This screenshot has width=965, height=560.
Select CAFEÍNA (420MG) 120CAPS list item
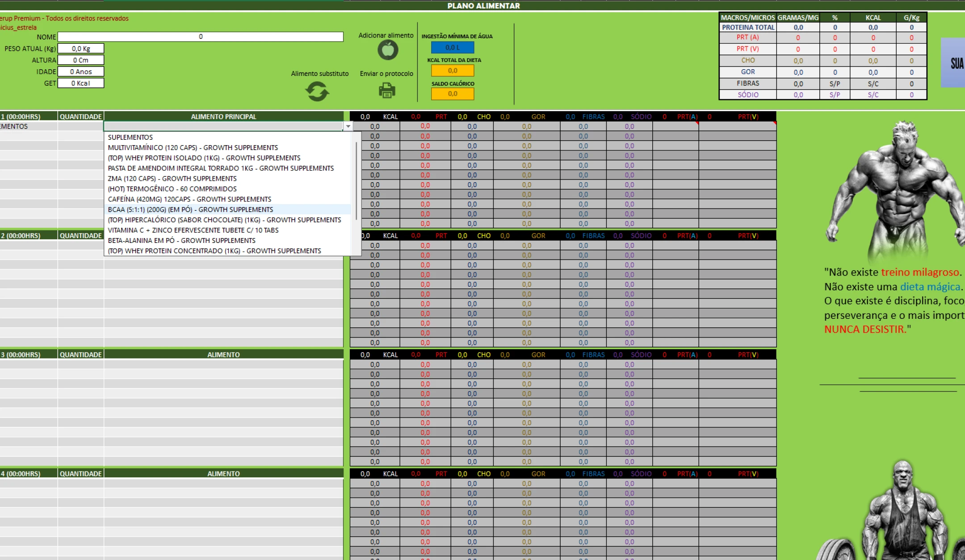pyautogui.click(x=189, y=199)
